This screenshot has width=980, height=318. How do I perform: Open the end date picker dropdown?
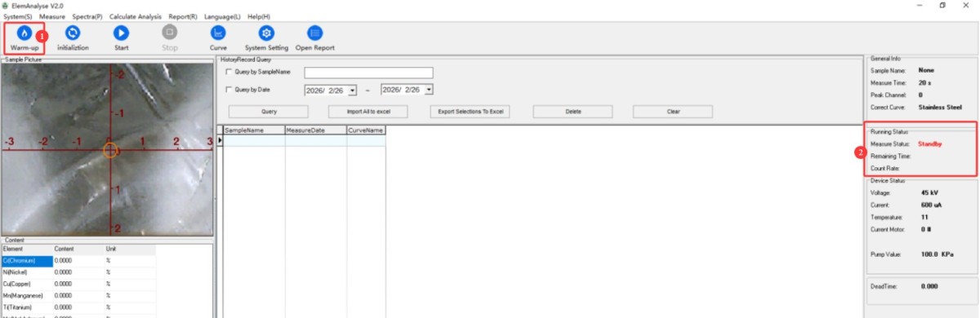pyautogui.click(x=429, y=89)
